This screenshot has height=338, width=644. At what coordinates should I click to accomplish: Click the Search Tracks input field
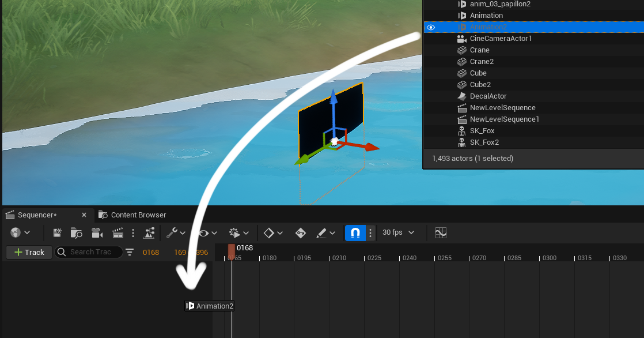click(92, 252)
